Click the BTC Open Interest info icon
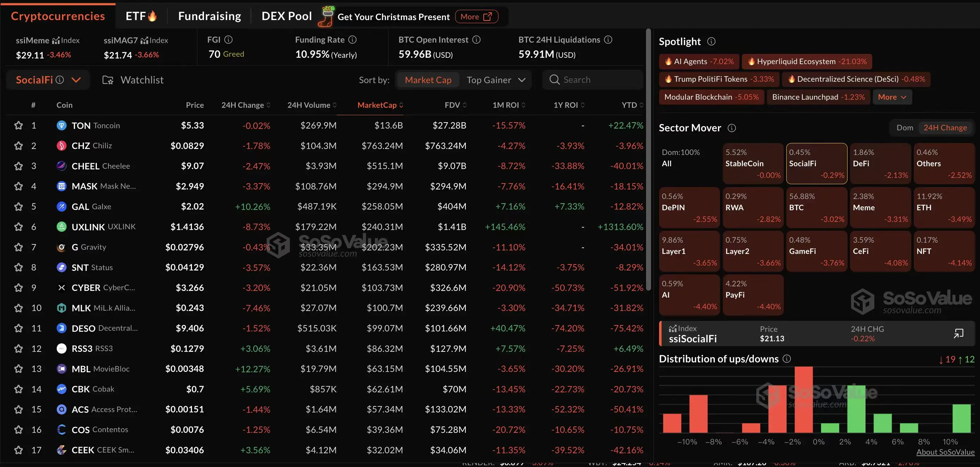This screenshot has width=980, height=467. coord(476,39)
